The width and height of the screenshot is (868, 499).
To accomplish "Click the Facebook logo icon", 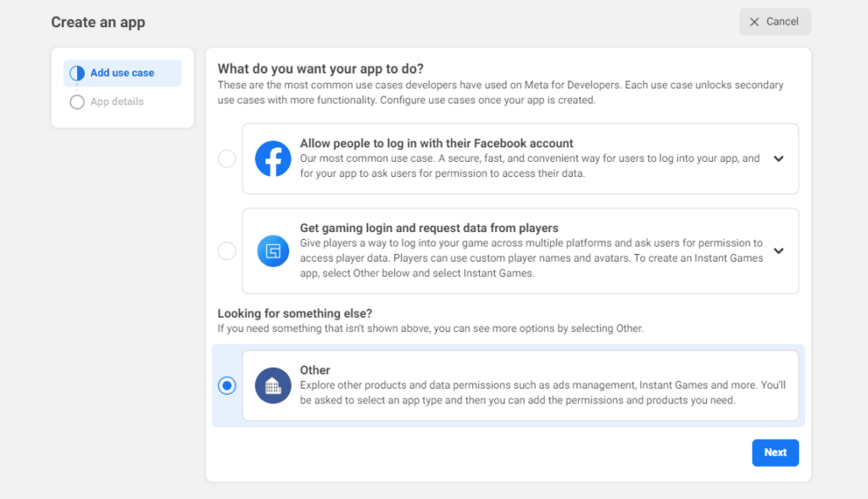I will click(x=273, y=158).
